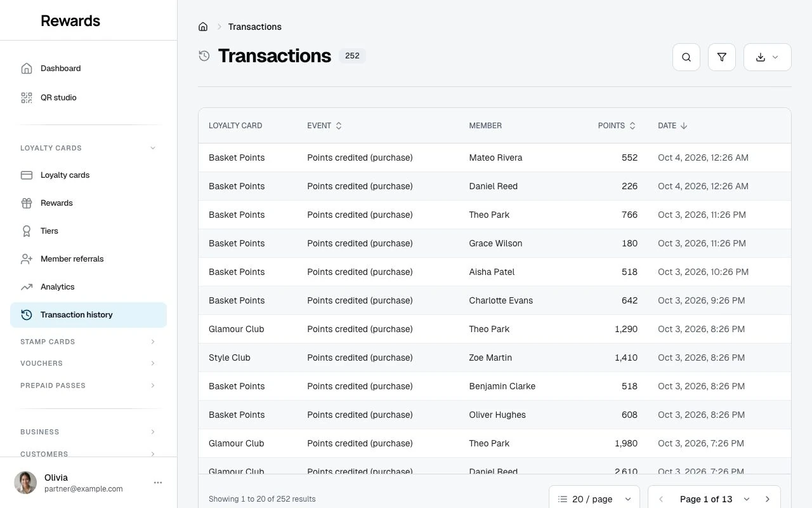Open the filter funnel button

[x=722, y=57]
